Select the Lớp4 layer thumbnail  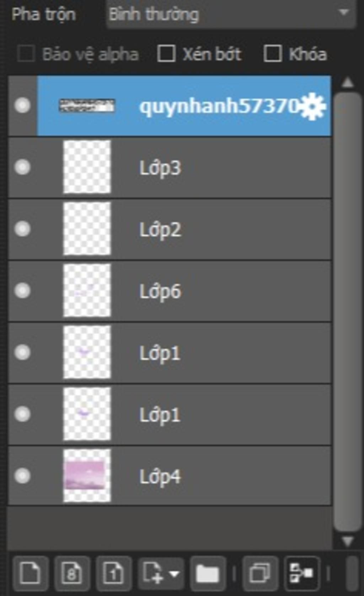[x=87, y=476]
